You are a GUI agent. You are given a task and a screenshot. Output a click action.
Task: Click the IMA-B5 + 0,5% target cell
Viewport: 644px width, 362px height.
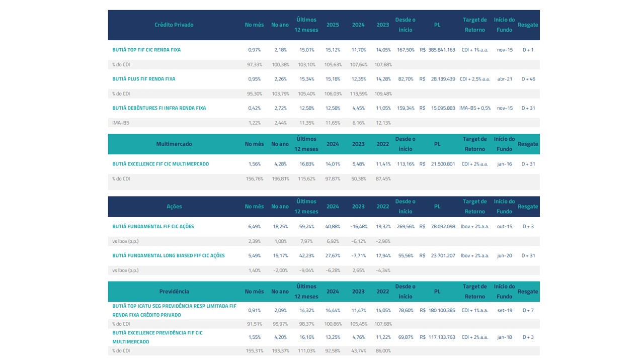pos(474,108)
